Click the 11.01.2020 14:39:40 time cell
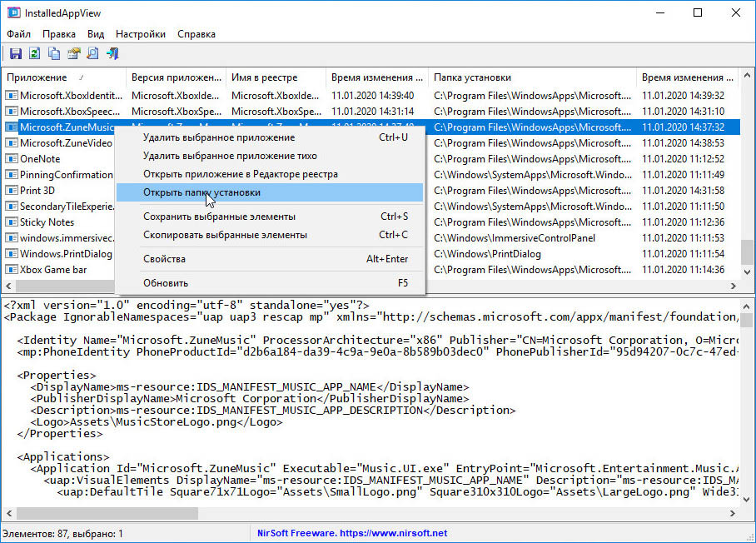Image resolution: width=756 pixels, height=543 pixels. 373,96
